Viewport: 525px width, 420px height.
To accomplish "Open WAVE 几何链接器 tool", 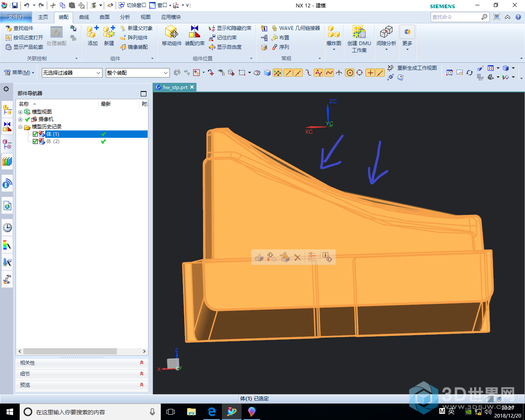I will [x=296, y=28].
